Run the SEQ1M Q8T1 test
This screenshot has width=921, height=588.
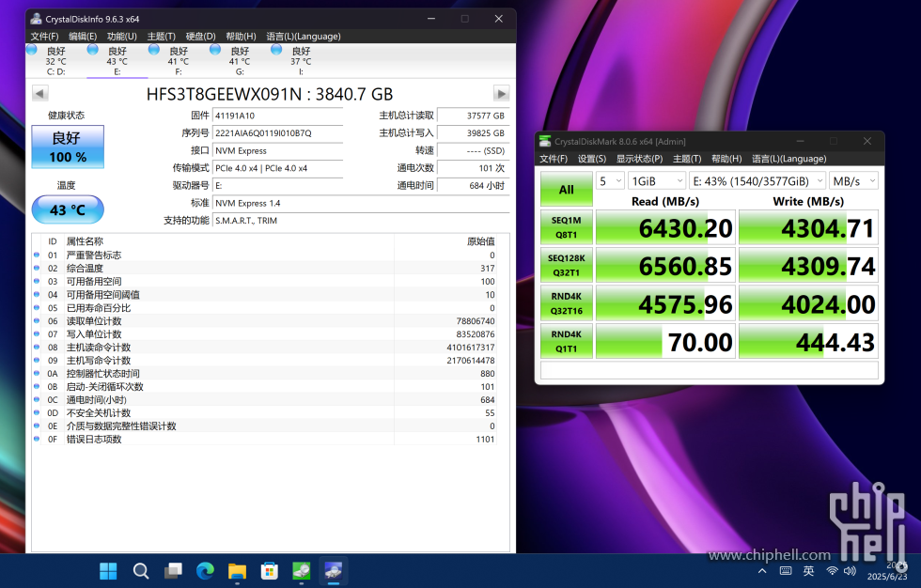pyautogui.click(x=566, y=227)
